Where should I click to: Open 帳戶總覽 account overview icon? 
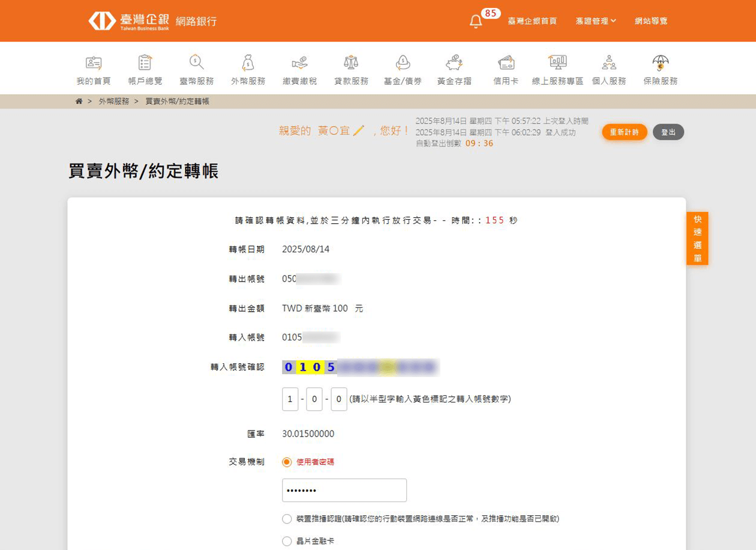click(145, 62)
